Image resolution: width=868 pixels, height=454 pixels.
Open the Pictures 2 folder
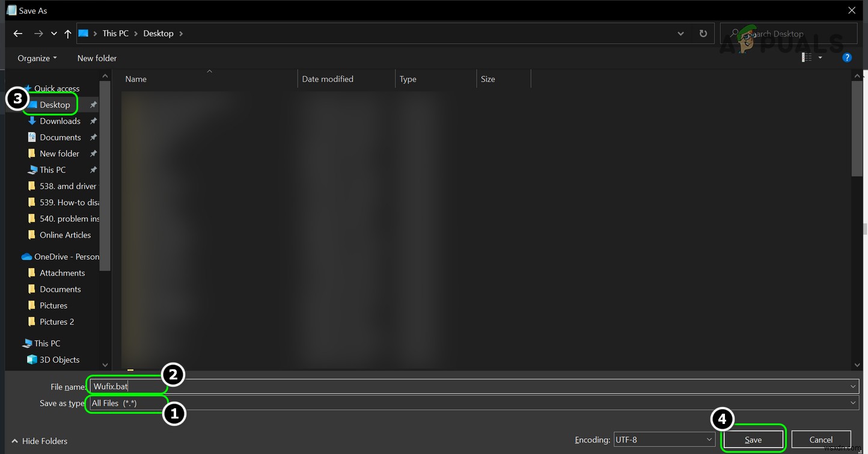57,322
